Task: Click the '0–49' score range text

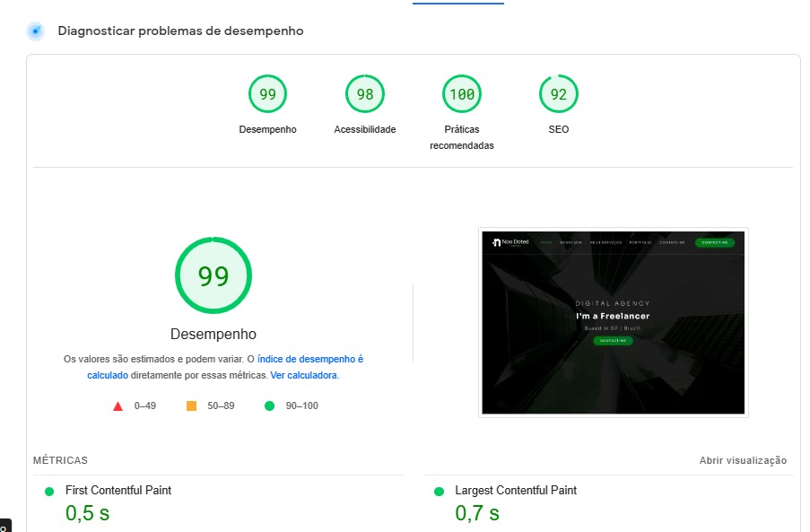Action: pos(145,406)
